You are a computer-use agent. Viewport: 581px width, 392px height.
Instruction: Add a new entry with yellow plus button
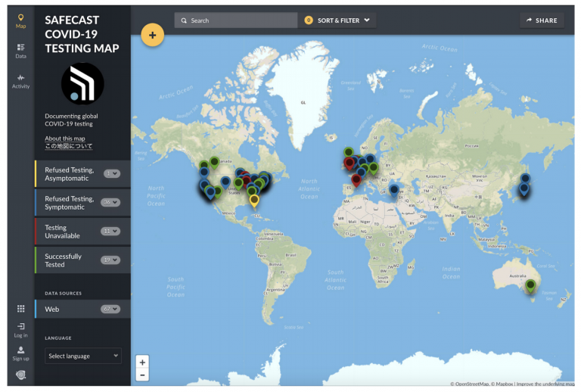(152, 36)
